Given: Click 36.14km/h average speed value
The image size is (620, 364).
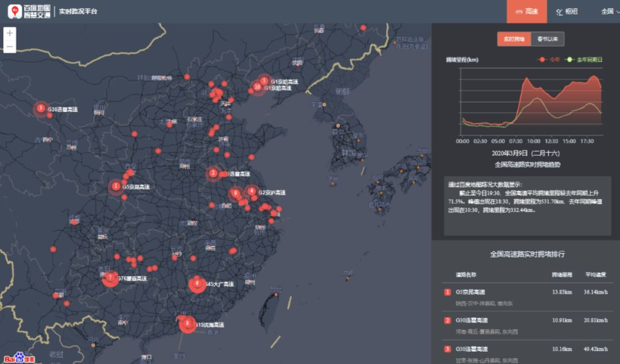Looking at the screenshot, I should tap(595, 292).
